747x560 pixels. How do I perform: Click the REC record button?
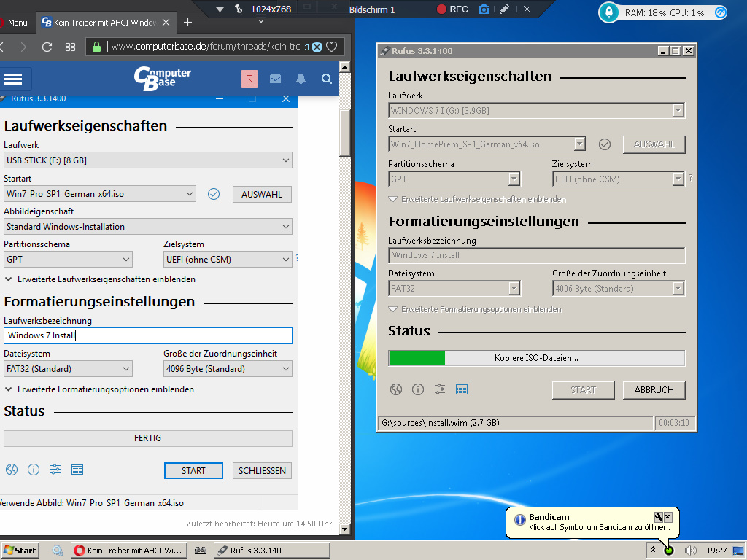point(452,9)
